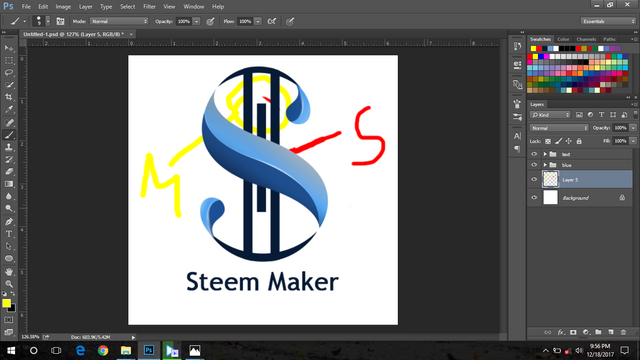Viewport: 640px width, 360px height.
Task: Toggle pressure for opacity button
Action: (x=210, y=21)
